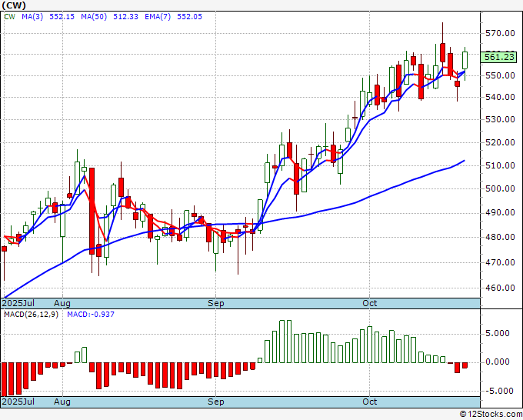Click the 510.00 price axis label

[500, 165]
